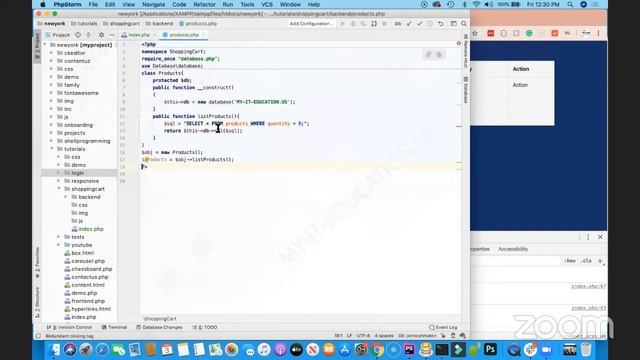This screenshot has height=360, width=640.
Task: Open Photoshop from the Dock
Action: (490, 350)
